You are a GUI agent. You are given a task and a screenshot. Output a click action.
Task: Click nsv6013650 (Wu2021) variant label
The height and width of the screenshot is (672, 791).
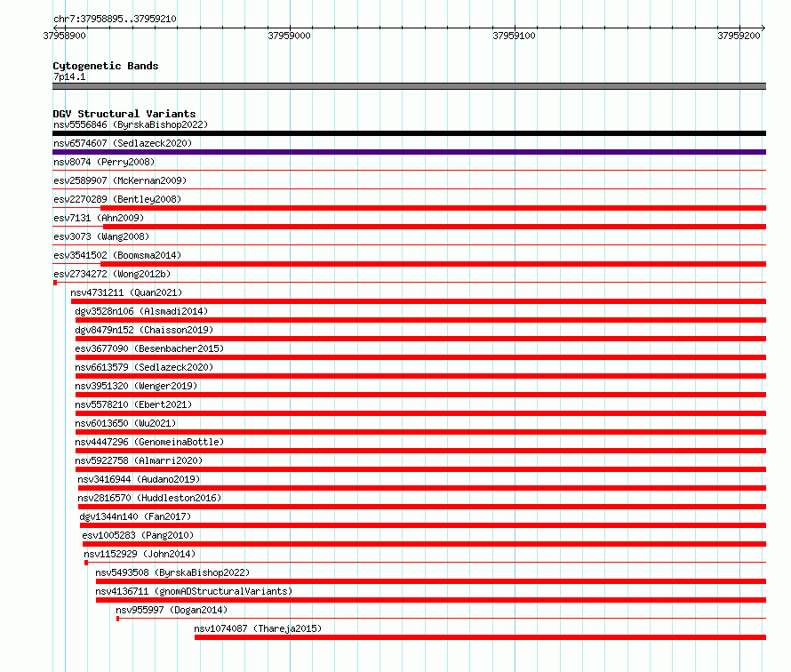[125, 423]
